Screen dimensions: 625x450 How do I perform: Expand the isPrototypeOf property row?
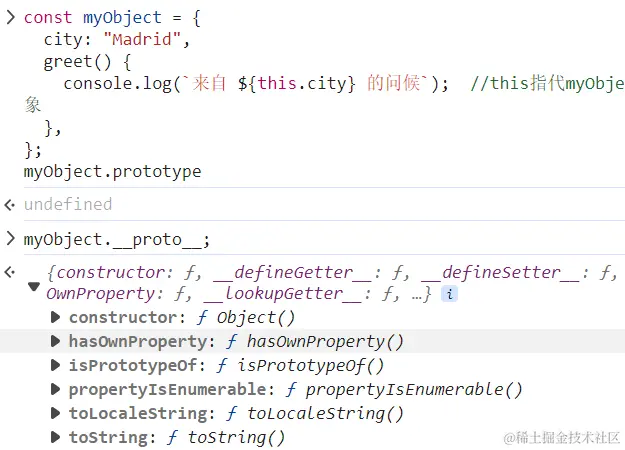pos(55,365)
